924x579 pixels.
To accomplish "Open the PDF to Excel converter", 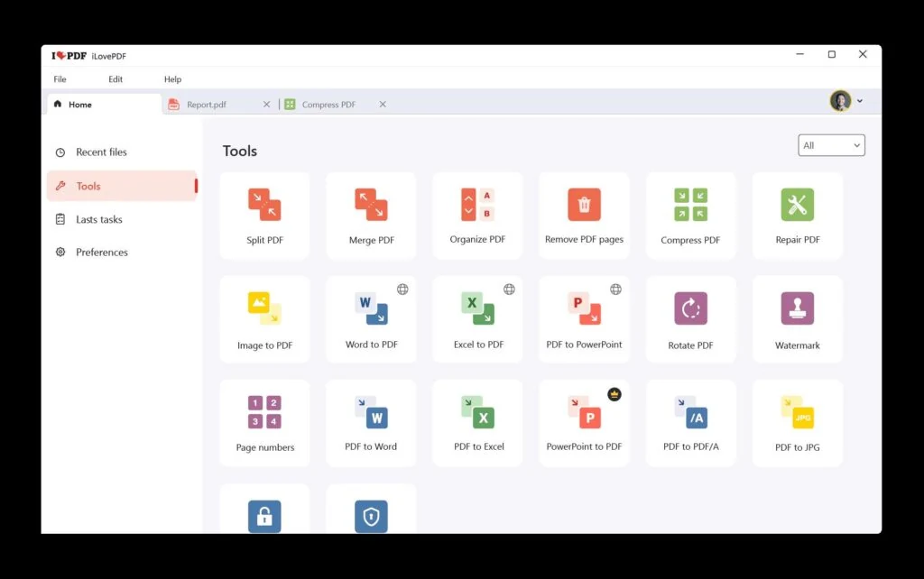I will [478, 423].
